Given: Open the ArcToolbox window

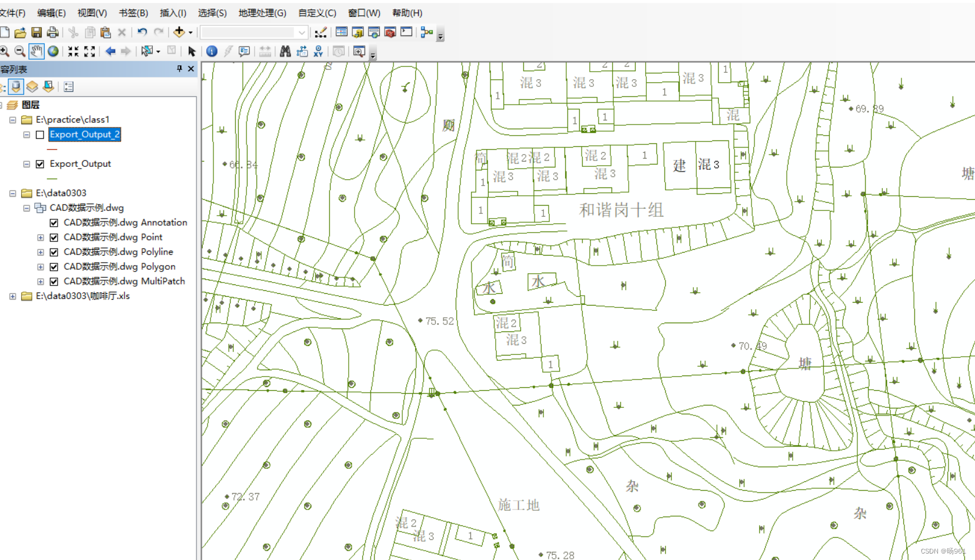Looking at the screenshot, I should pos(390,32).
